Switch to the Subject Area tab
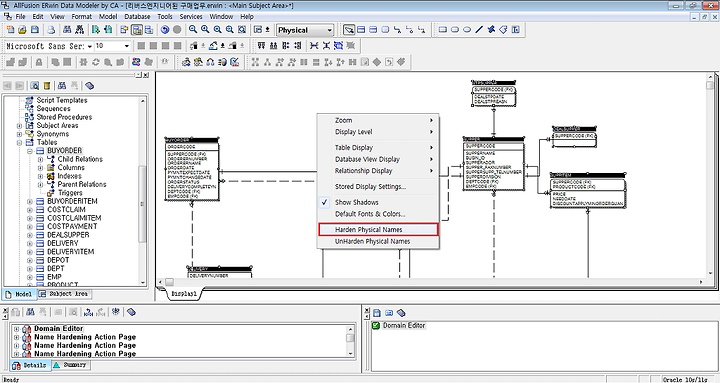720x383 pixels. (64, 294)
